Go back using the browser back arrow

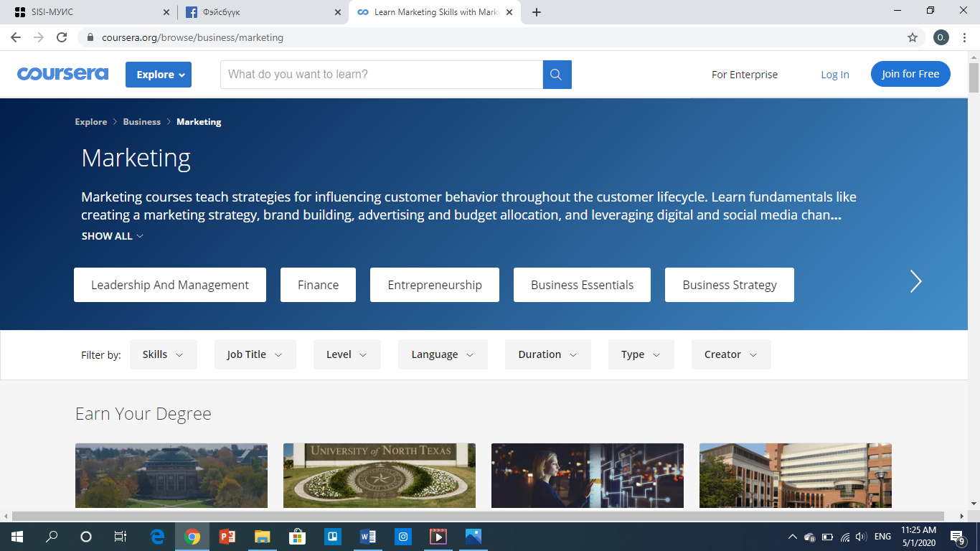16,37
